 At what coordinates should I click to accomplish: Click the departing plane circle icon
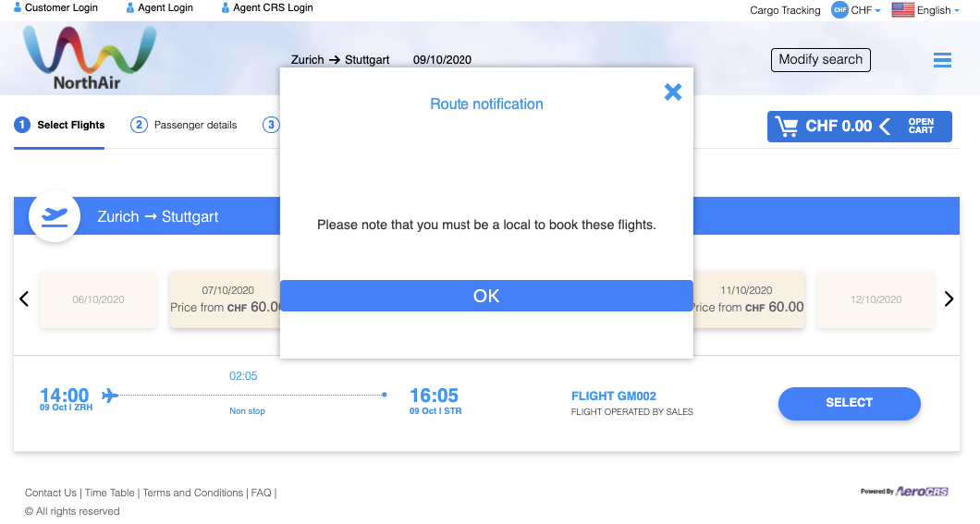(x=55, y=216)
